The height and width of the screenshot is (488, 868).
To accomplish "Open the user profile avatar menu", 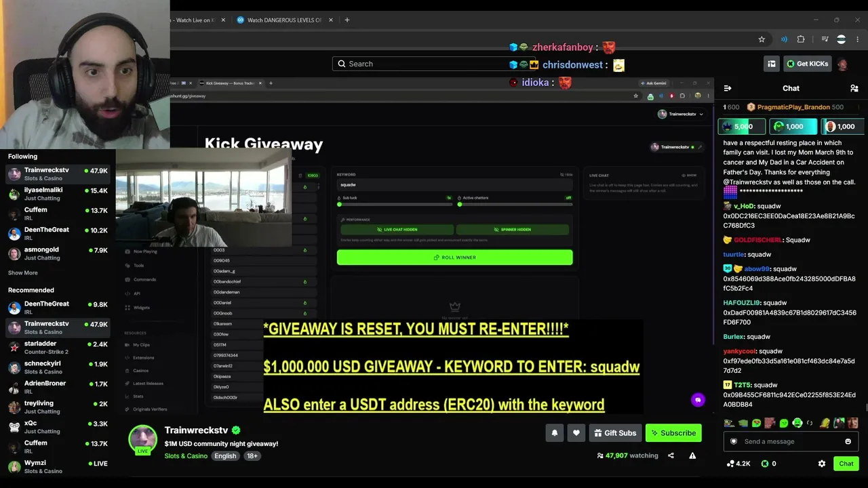I will click(x=843, y=64).
